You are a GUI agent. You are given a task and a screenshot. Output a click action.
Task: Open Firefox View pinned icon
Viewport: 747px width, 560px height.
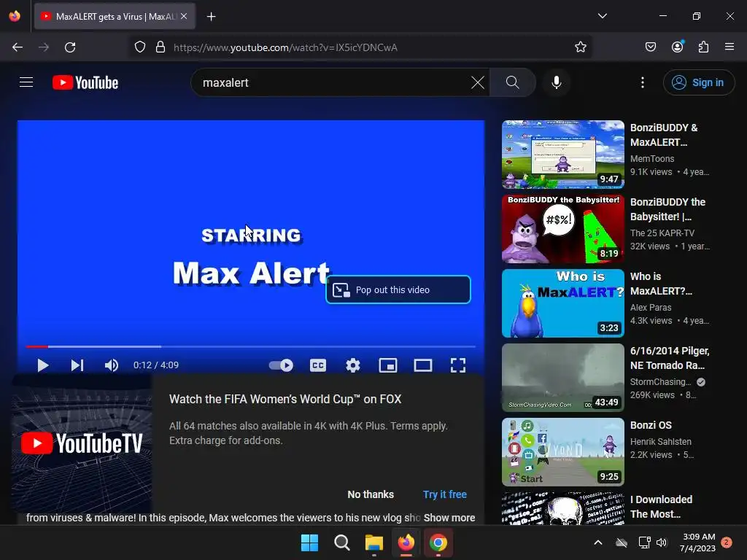pos(15,16)
